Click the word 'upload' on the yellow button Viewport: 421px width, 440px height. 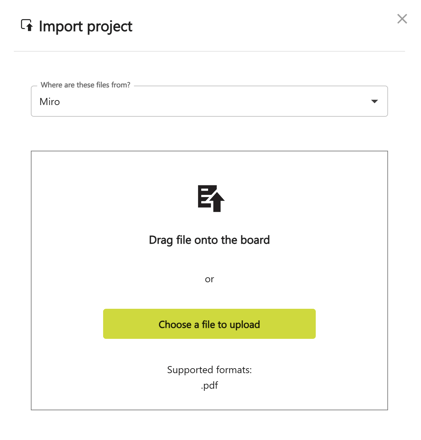[245, 325]
